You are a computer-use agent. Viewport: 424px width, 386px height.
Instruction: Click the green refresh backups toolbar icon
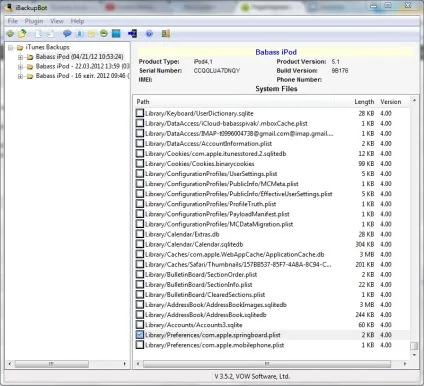(x=10, y=33)
